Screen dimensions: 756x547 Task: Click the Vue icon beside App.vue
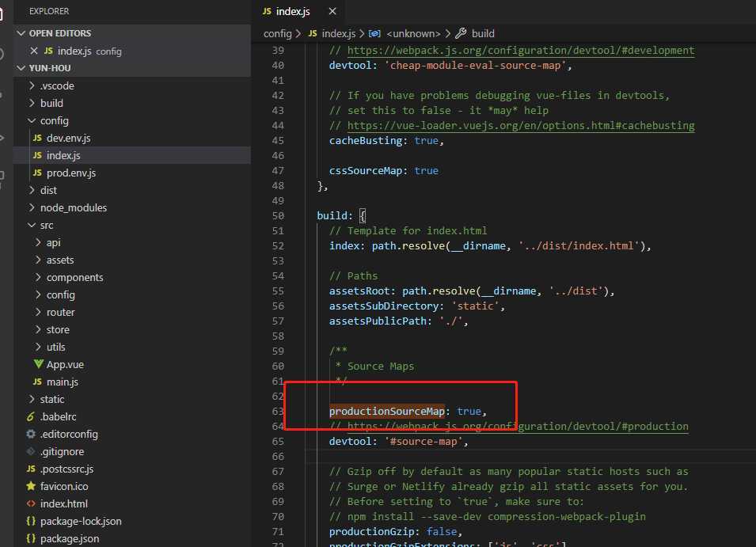click(x=38, y=365)
